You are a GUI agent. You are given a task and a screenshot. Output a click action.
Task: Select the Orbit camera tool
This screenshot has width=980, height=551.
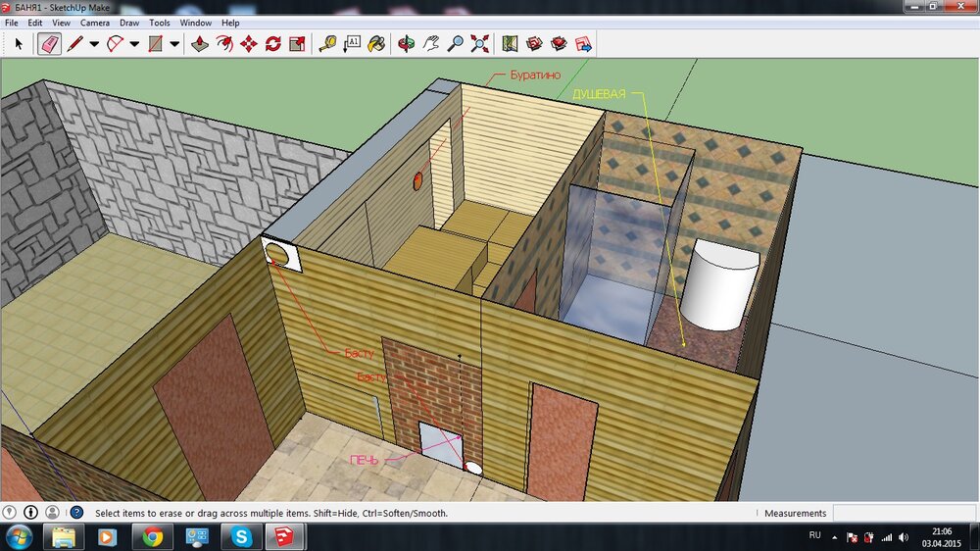coord(406,43)
